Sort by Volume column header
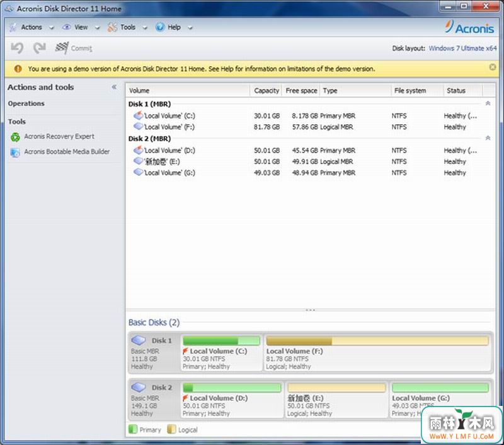504x445 pixels. pos(188,91)
